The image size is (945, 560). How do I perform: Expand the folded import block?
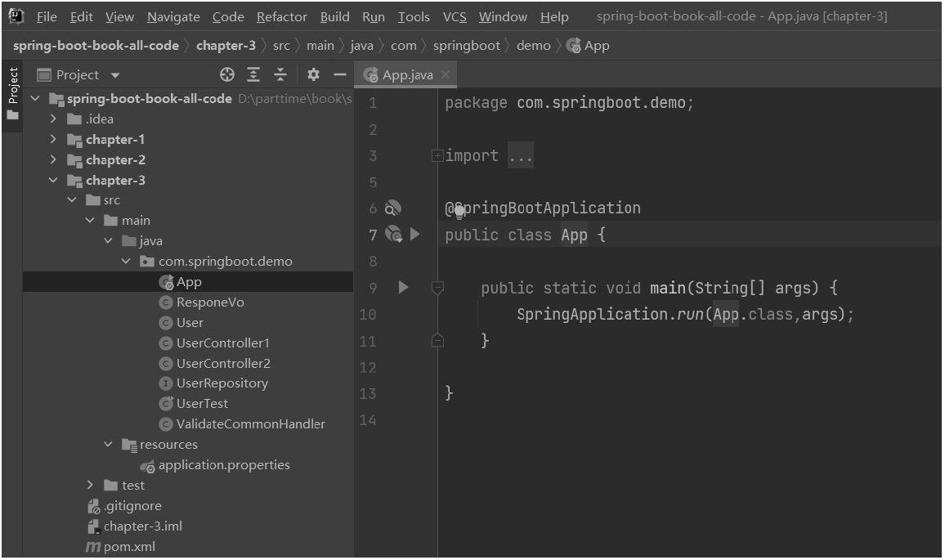click(x=437, y=156)
